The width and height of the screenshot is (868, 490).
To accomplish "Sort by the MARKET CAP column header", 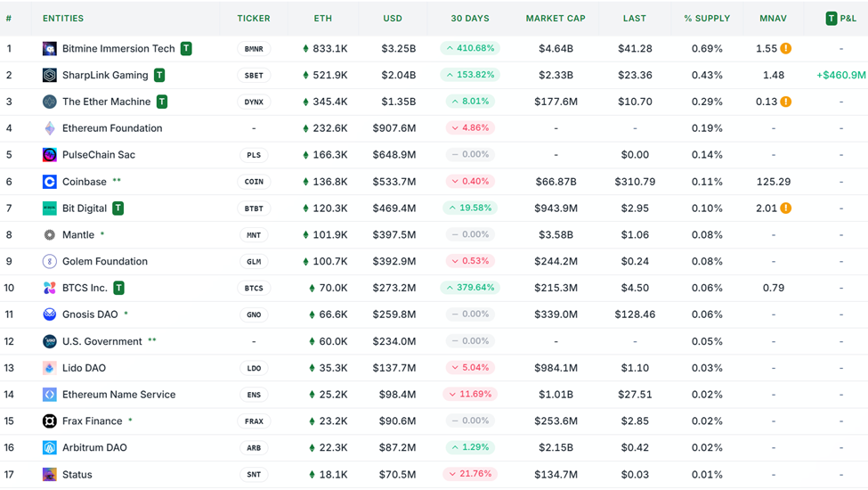I will point(556,18).
